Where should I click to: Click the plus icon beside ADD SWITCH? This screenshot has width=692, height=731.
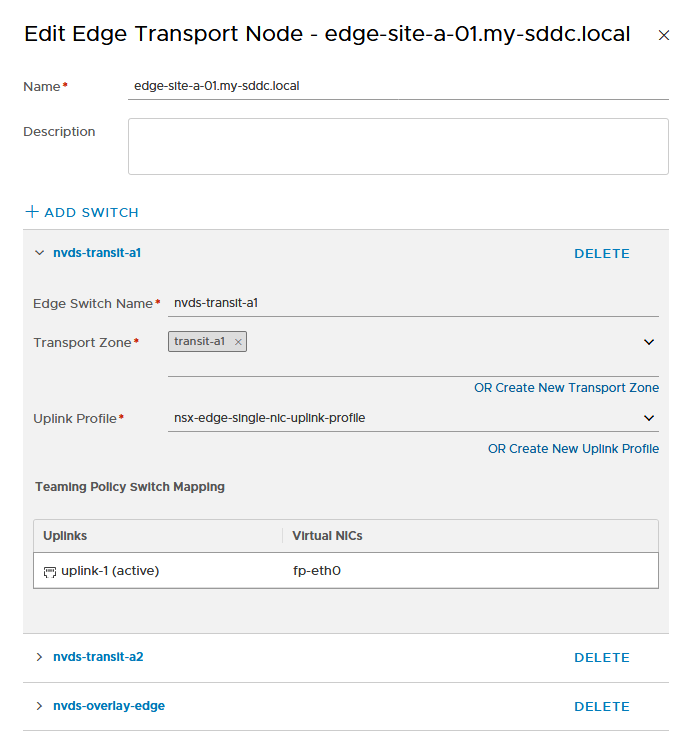[32, 212]
